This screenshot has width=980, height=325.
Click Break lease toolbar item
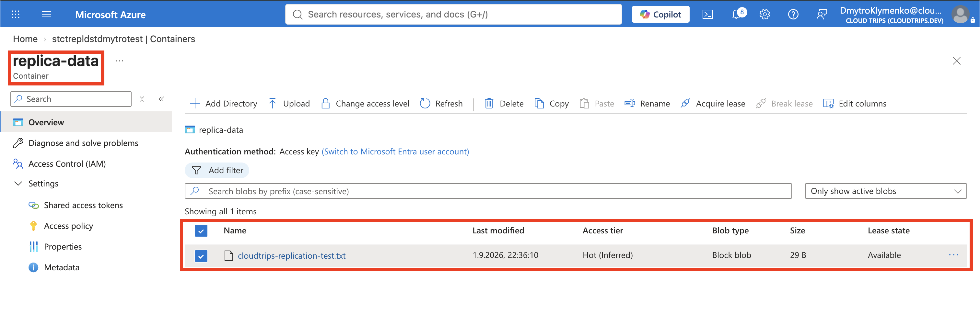coord(784,103)
